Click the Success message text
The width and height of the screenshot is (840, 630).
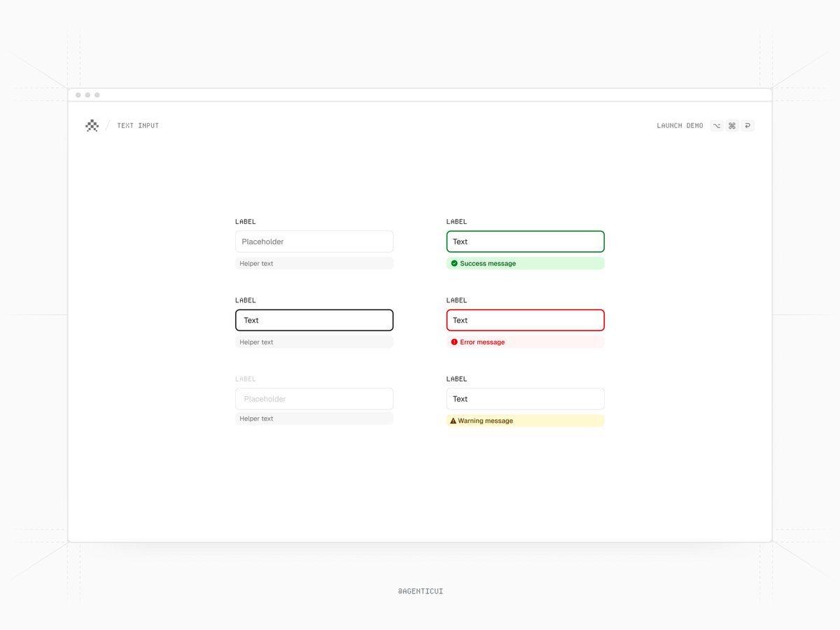[x=488, y=264]
